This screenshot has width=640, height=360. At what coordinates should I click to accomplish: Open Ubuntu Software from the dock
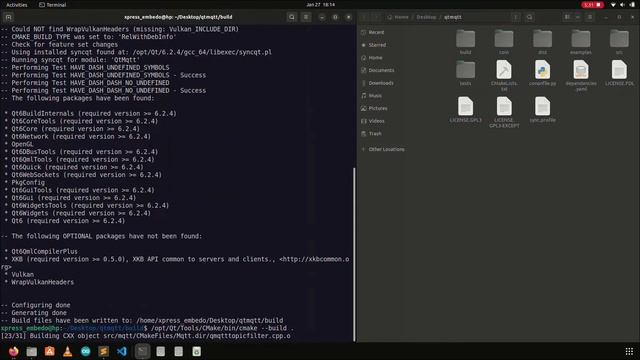[x=49, y=351]
